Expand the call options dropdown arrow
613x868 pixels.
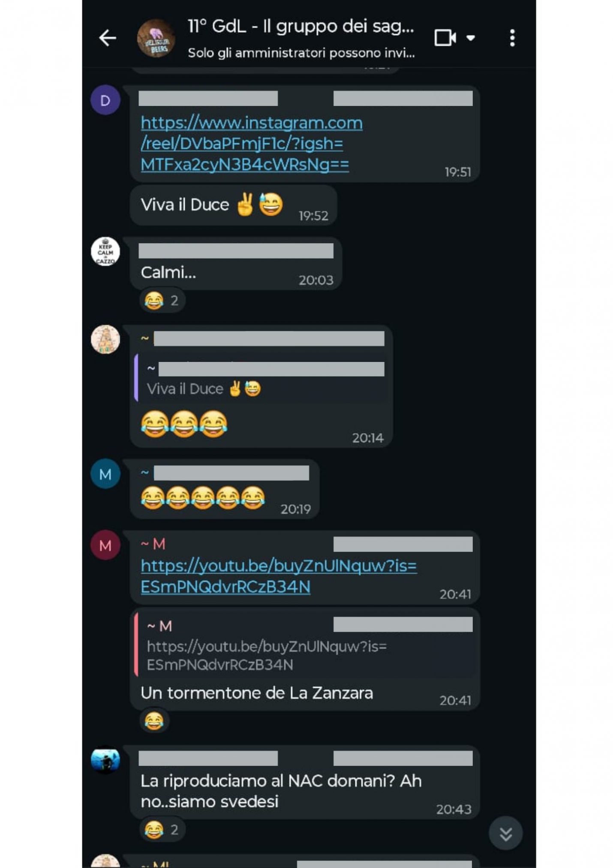tap(471, 38)
